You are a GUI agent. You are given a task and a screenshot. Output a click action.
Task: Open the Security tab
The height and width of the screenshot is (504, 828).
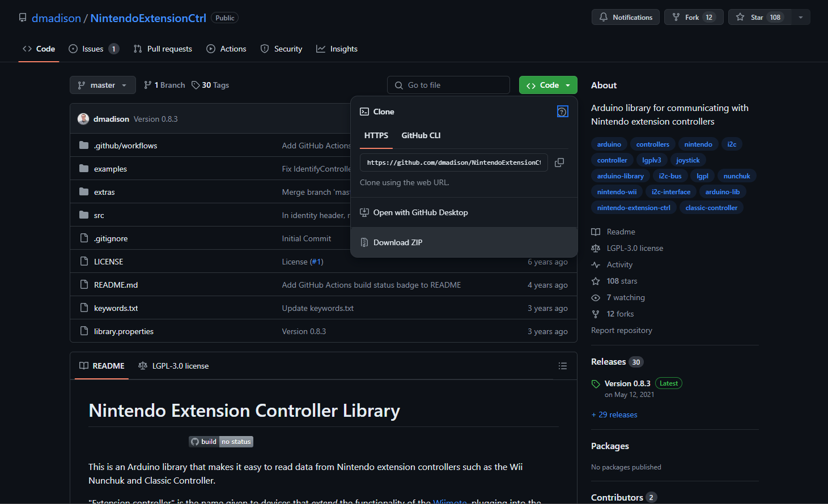tap(281, 49)
